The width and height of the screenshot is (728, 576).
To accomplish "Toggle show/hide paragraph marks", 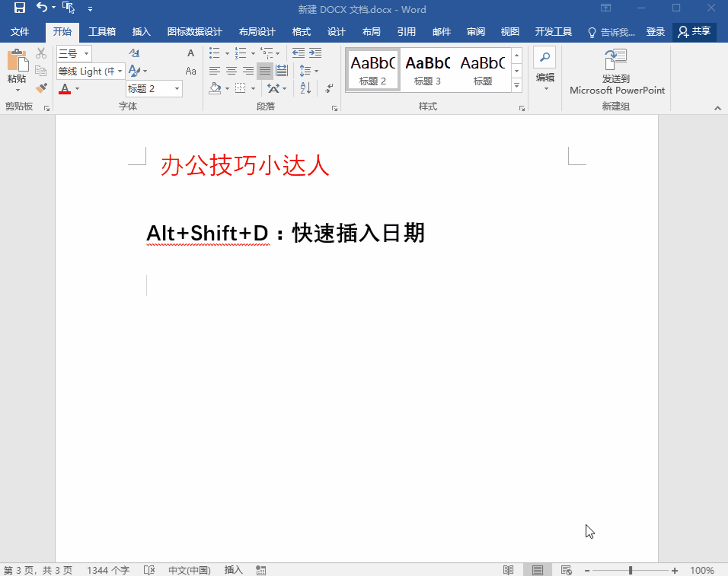I will point(329,88).
